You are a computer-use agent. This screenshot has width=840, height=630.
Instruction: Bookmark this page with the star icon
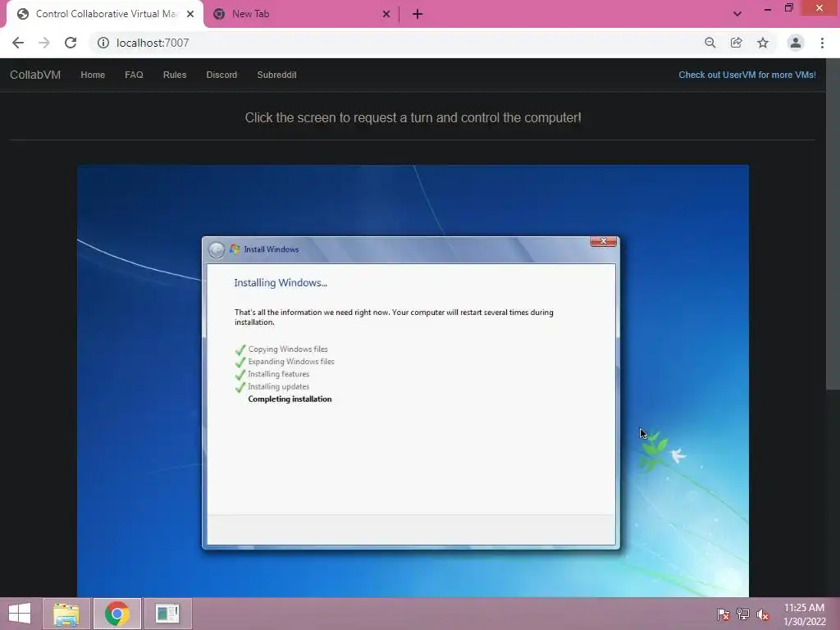[763, 43]
